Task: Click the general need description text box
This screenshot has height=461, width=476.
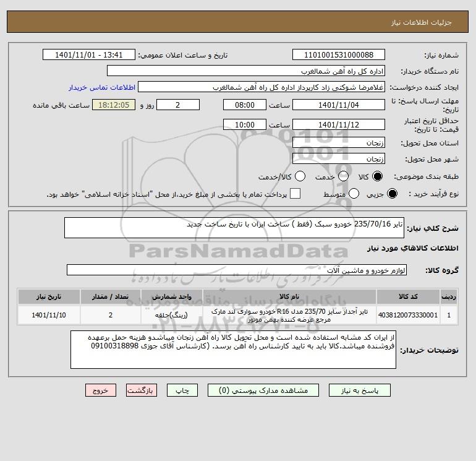Action: 234,228
